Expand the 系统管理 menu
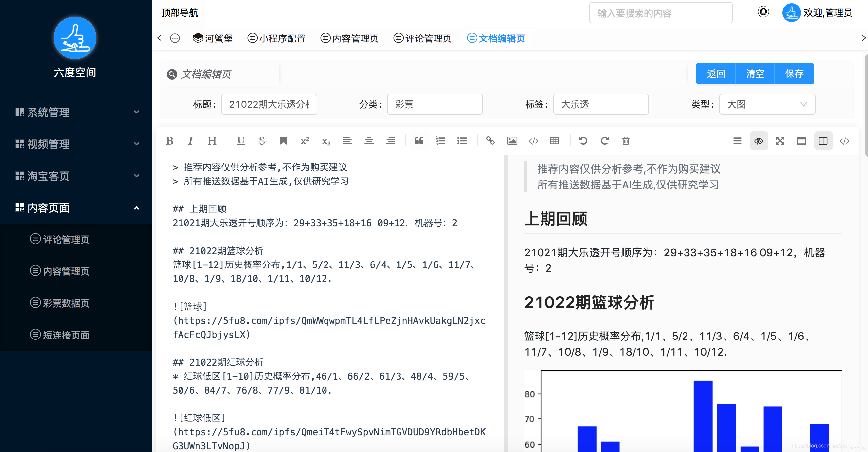The width and height of the screenshot is (868, 452). (76, 112)
